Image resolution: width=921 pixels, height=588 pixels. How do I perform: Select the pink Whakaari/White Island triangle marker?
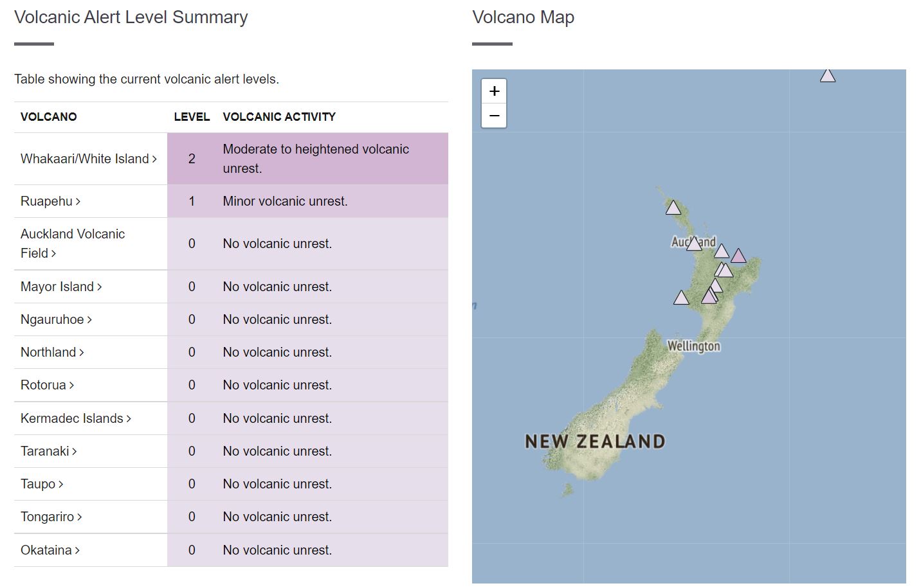pos(738,256)
